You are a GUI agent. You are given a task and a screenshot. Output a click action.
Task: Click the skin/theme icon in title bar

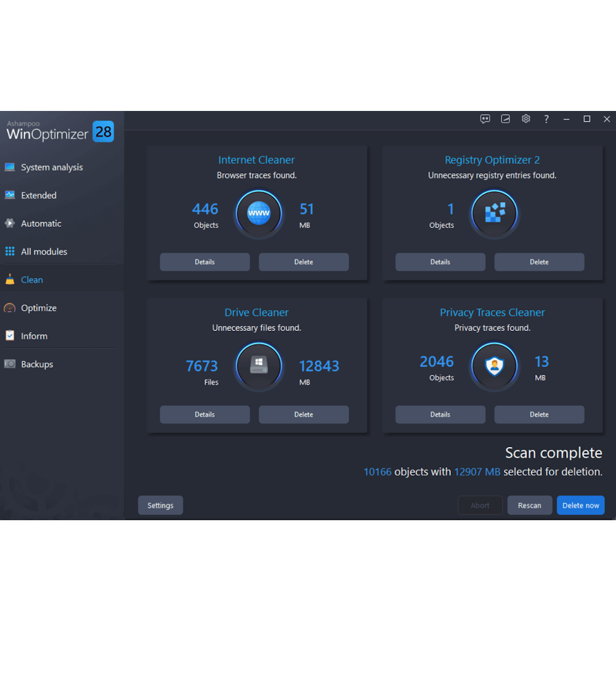coord(505,119)
